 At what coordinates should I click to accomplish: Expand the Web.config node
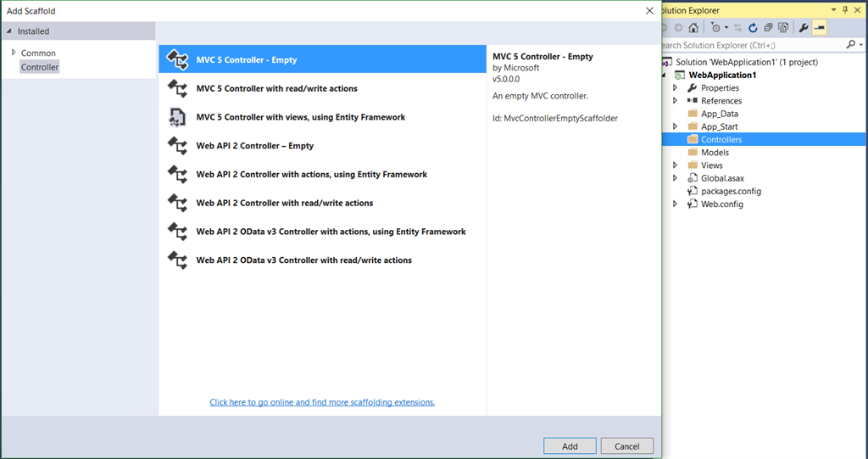(x=675, y=204)
